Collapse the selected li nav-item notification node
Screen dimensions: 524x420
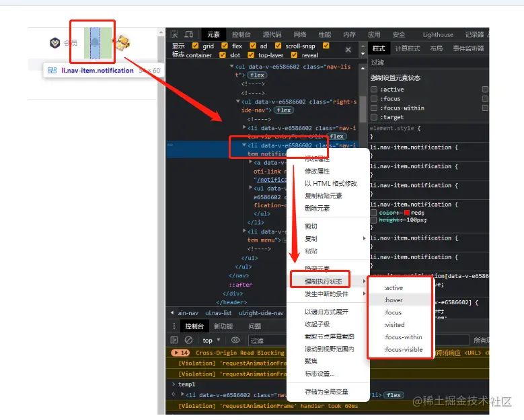(244, 145)
